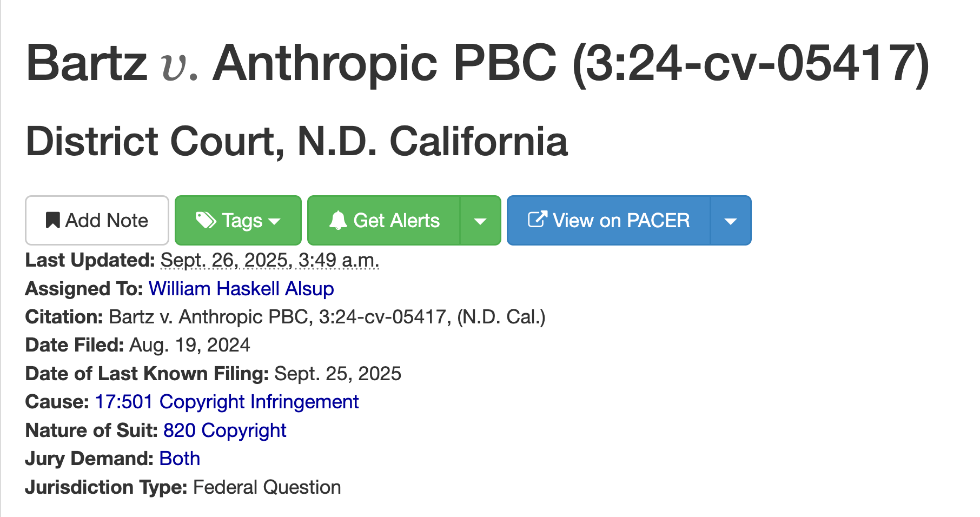Click the District Court, N.D. California heading
Viewport: 980px width, 517px height.
(x=296, y=141)
